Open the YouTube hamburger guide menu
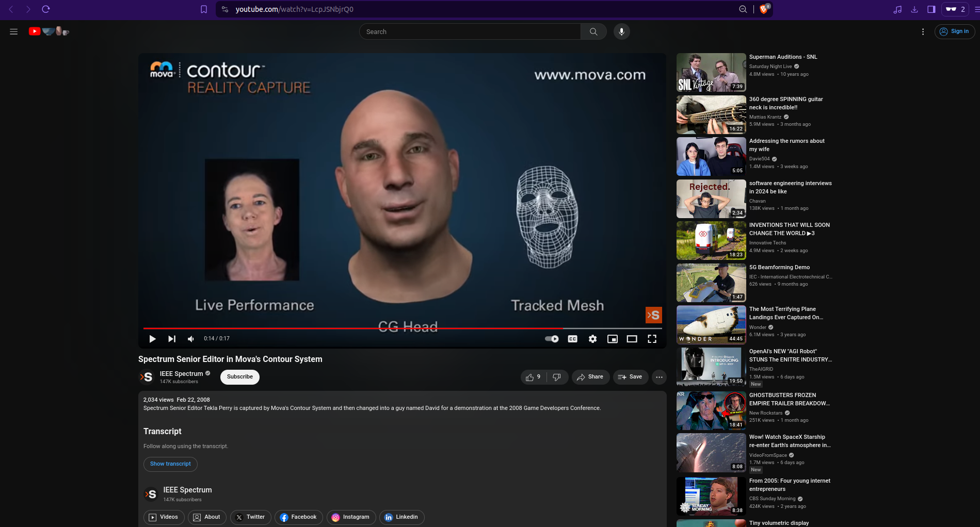Image resolution: width=980 pixels, height=527 pixels. pos(14,31)
